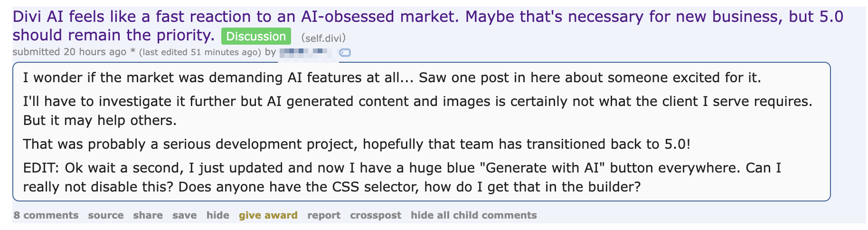This screenshot has height=230, width=868.
Task: Click the green Discussion flair label
Action: click(256, 37)
